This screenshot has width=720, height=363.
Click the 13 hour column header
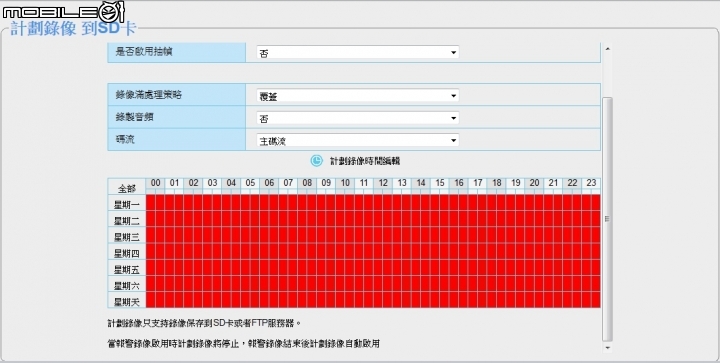click(402, 183)
